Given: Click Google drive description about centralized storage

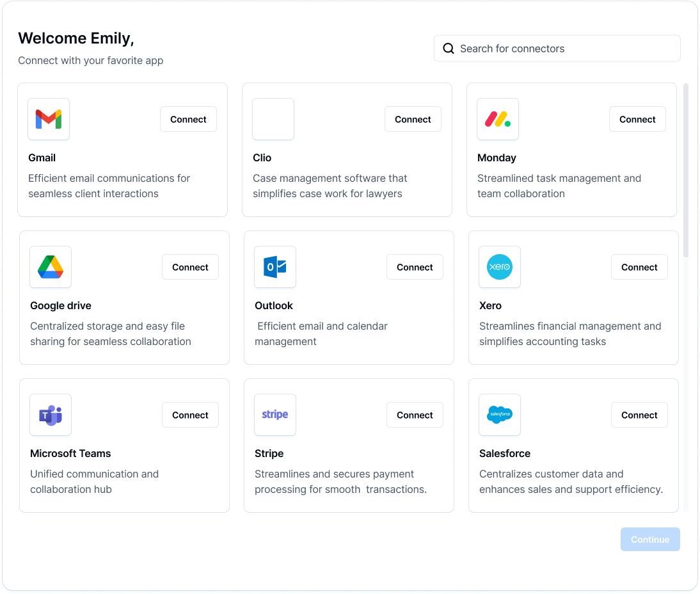Looking at the screenshot, I should click(110, 333).
